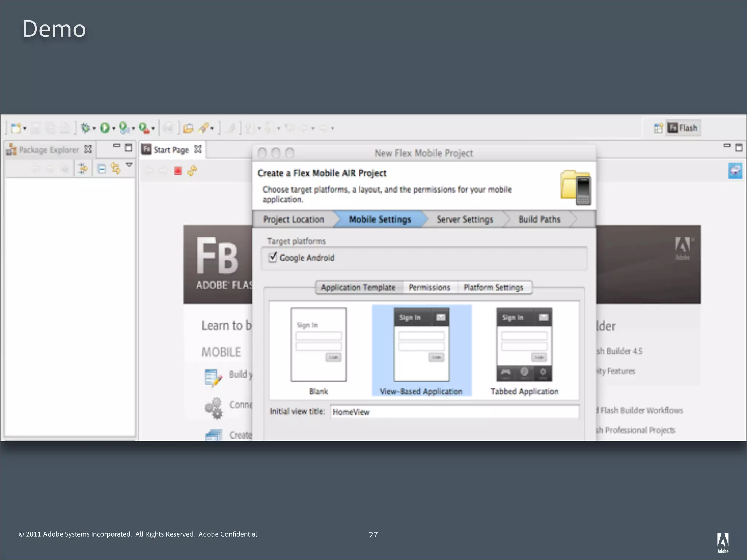
Task: Click the dialog's zoom traffic-light button
Action: 290,153
